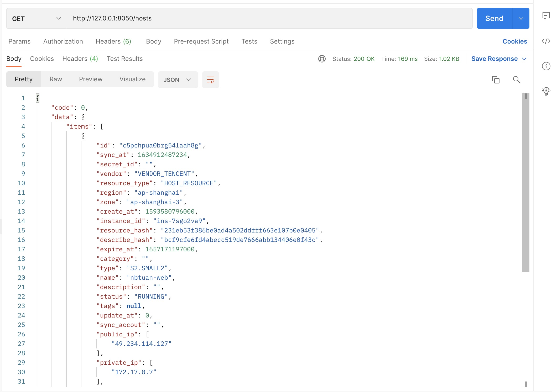Open the Test Results tab
This screenshot has width=552, height=392.
pyautogui.click(x=125, y=59)
